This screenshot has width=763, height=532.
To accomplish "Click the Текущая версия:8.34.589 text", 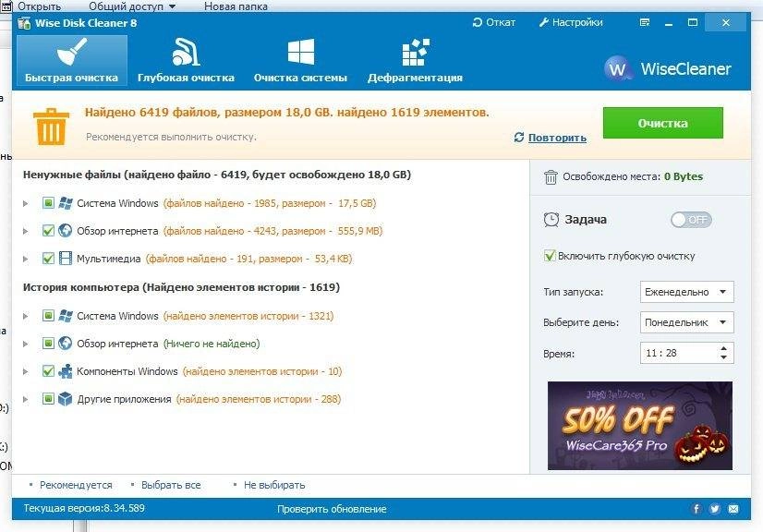I will click(x=84, y=508).
